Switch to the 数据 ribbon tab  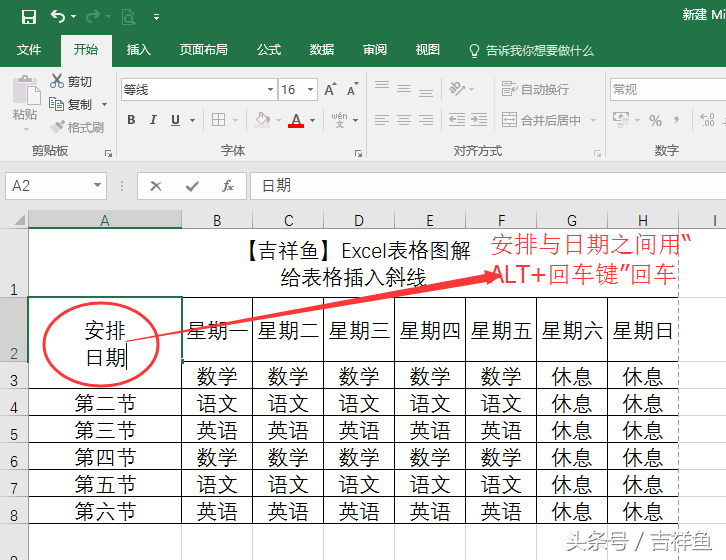coord(322,50)
